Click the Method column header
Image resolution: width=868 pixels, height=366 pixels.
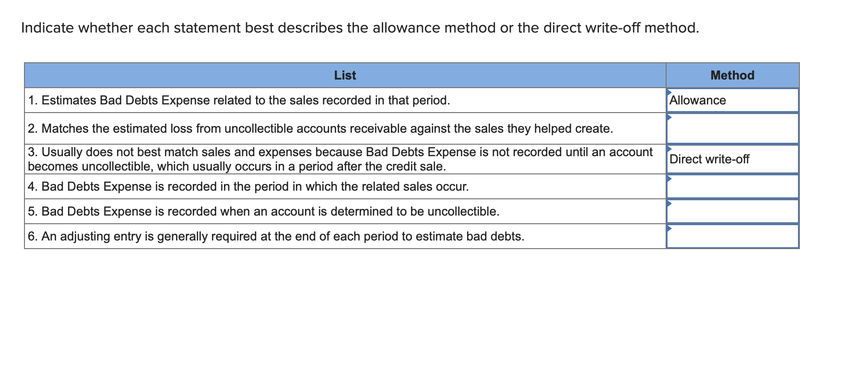[732, 75]
